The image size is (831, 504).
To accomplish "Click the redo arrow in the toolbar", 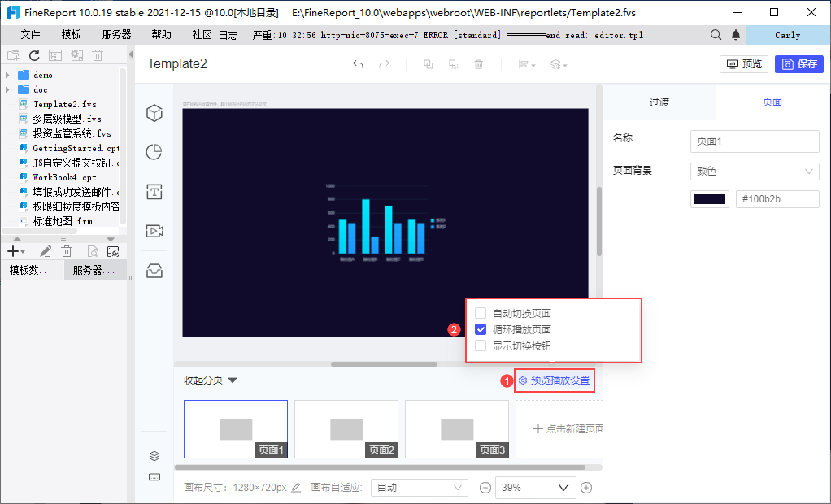I will click(x=385, y=64).
